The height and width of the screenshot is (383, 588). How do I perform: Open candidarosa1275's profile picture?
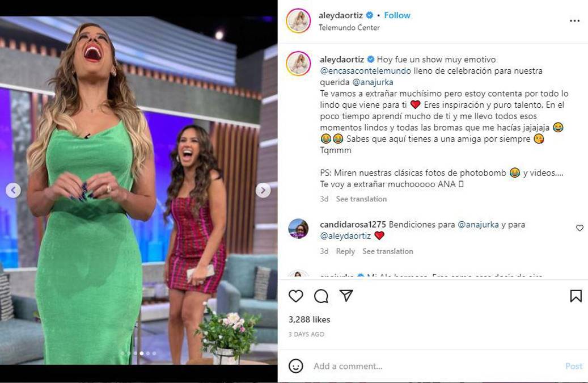pyautogui.click(x=298, y=229)
